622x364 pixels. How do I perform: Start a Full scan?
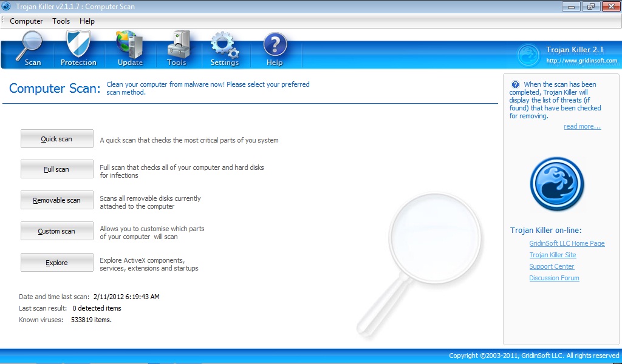click(56, 169)
